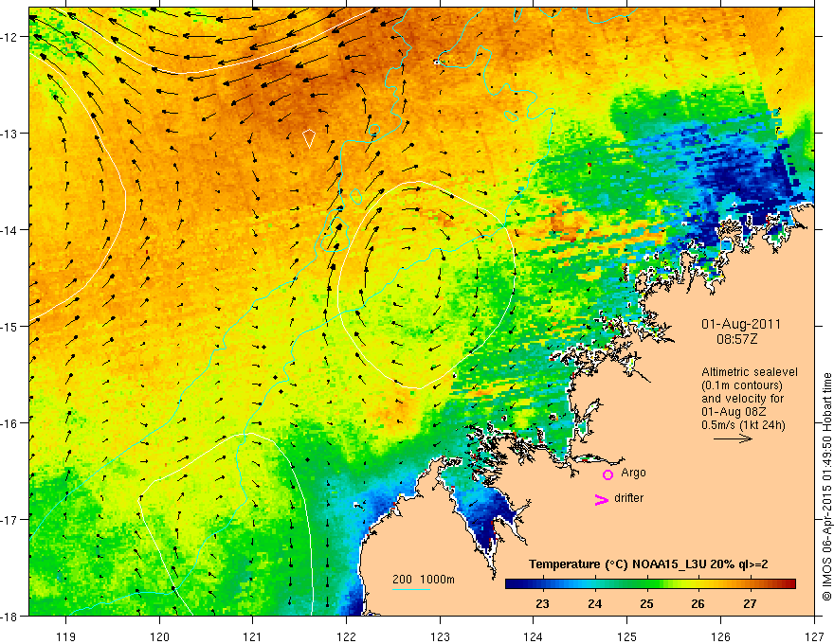This screenshot has height=644, width=834.
Task: Click the 'drifter' legend label
Action: 628,498
